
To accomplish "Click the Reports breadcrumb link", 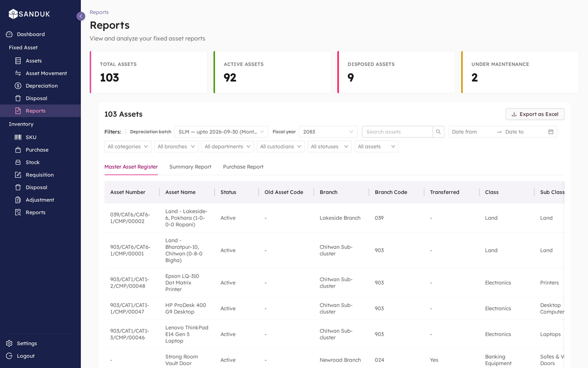I will point(99,12).
